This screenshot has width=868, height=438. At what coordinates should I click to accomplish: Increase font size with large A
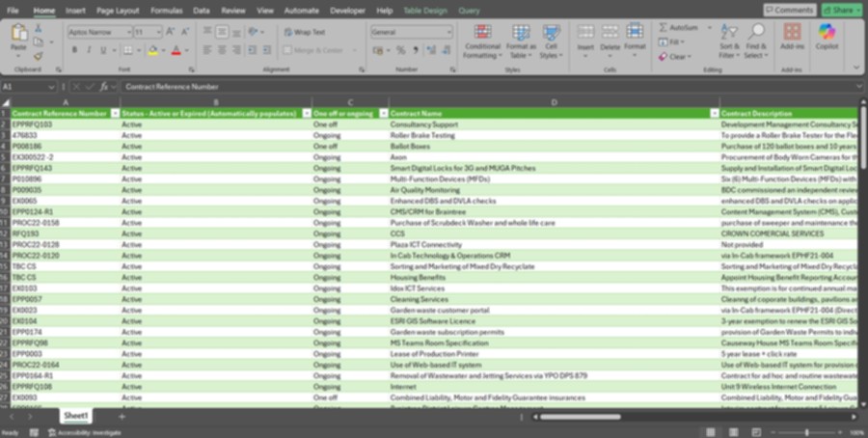171,32
